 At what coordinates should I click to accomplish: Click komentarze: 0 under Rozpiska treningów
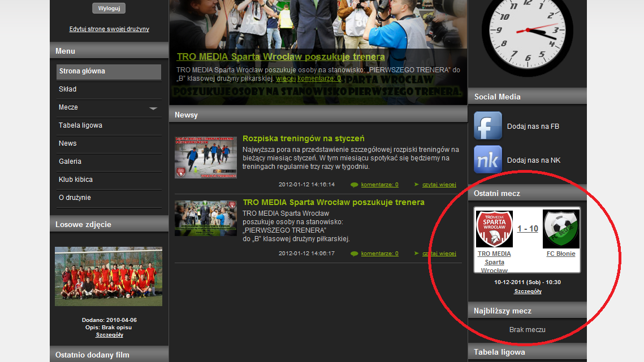pyautogui.click(x=379, y=185)
